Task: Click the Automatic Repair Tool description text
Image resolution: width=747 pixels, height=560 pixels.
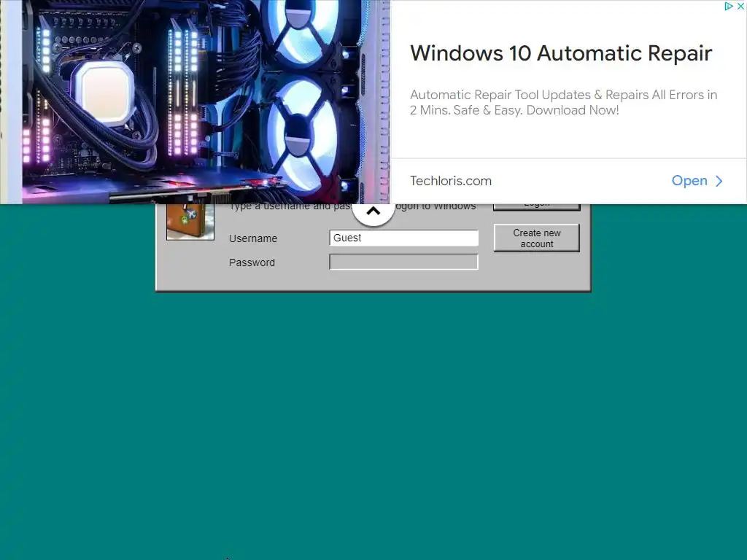Action: pos(564,102)
